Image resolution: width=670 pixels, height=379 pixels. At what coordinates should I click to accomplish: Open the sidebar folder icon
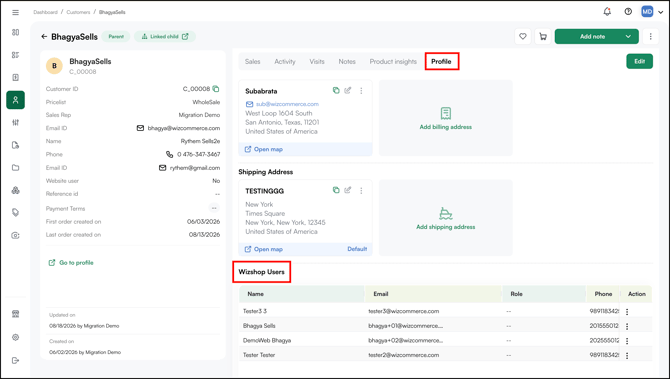coord(15,167)
